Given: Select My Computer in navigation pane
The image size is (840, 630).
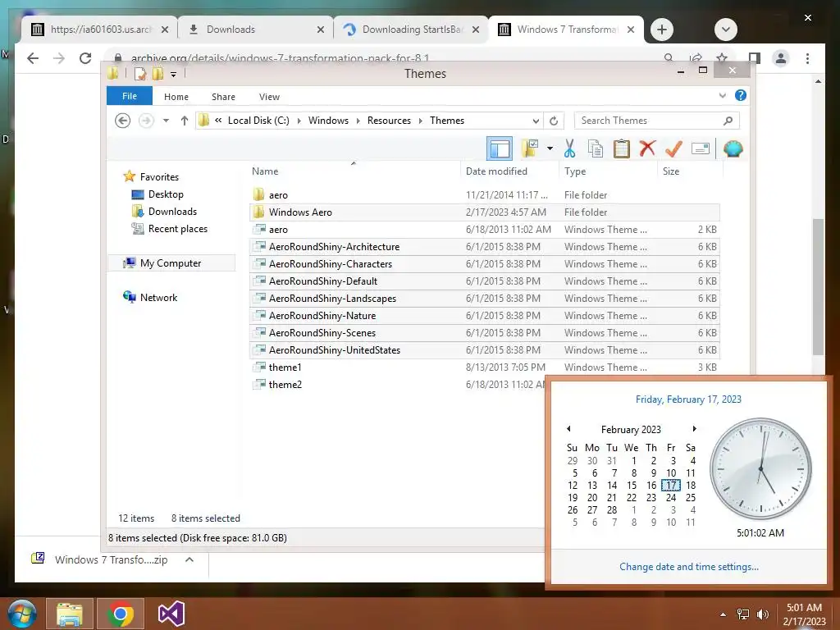Looking at the screenshot, I should 171,263.
